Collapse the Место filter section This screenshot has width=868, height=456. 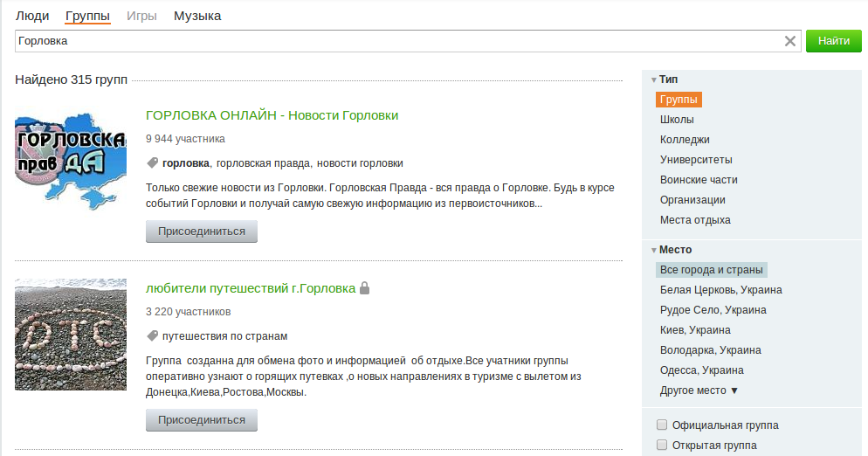(x=672, y=249)
